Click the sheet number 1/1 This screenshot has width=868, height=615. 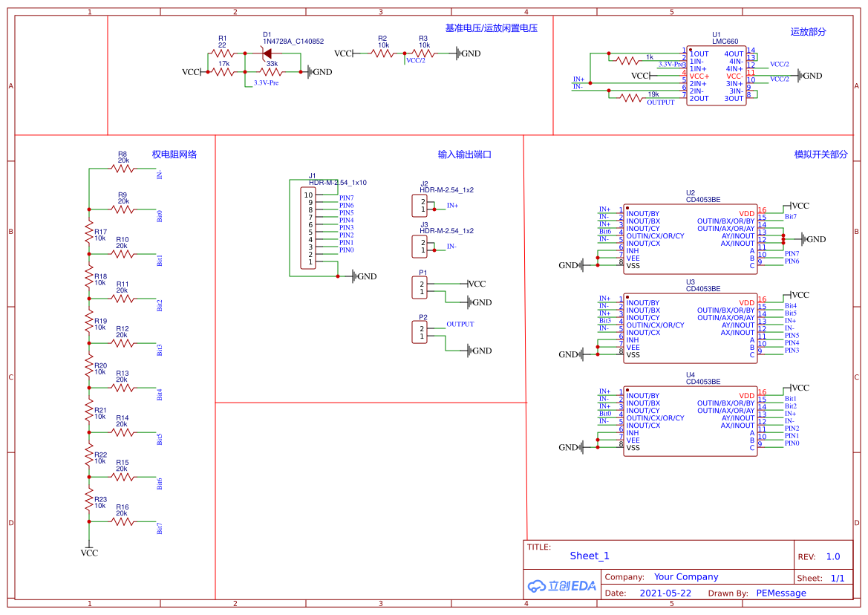click(838, 578)
